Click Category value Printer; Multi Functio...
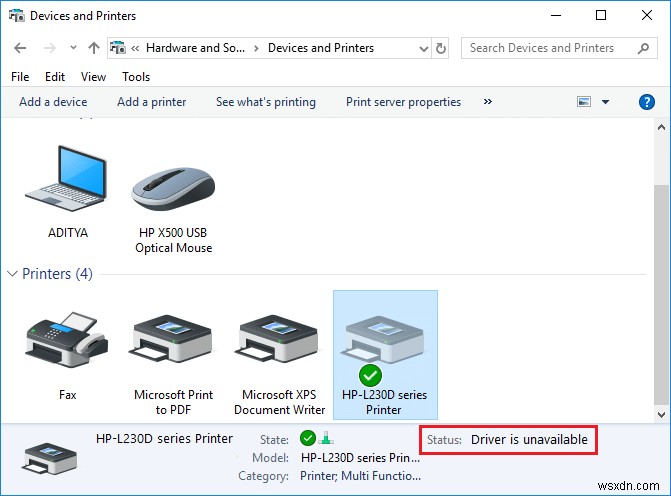The width and height of the screenshot is (671, 496). [360, 476]
